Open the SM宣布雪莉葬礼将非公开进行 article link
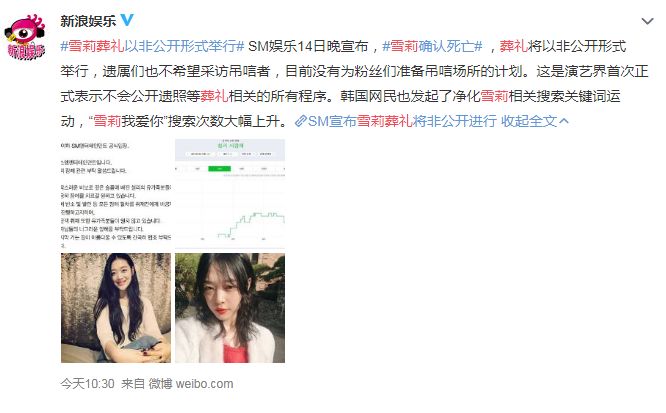The image size is (666, 413). tap(402, 121)
